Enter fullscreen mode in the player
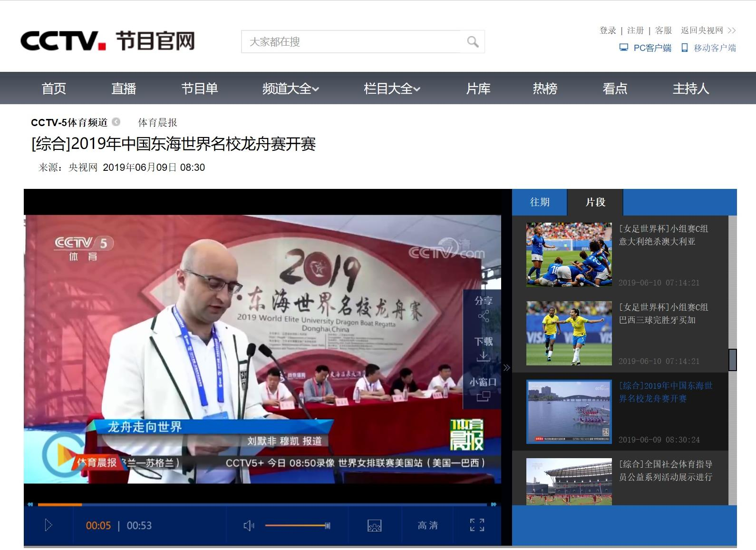Screen dimensions: 756x550 pos(477,525)
